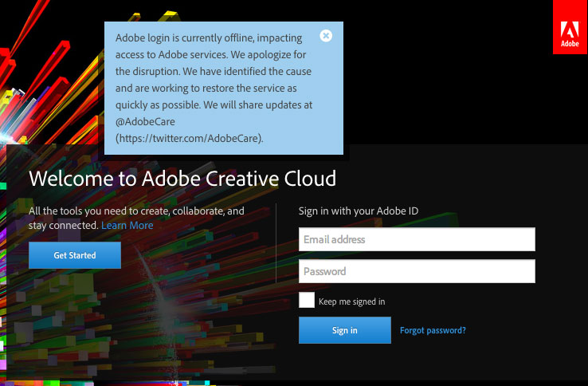
Task: Focus the Password field
Action: click(417, 271)
